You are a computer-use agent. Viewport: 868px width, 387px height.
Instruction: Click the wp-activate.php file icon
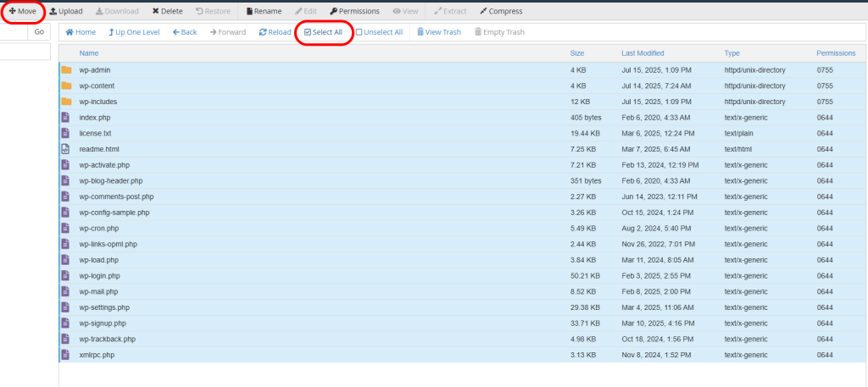(x=65, y=165)
